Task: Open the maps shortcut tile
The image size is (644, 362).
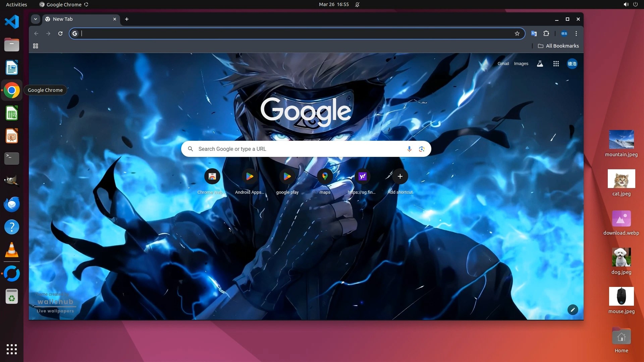Action: [325, 177]
